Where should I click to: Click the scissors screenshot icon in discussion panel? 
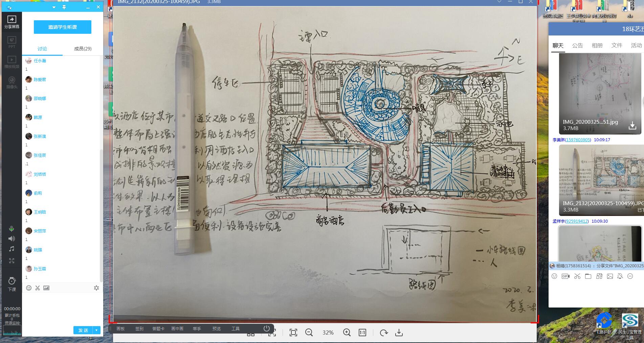(x=38, y=288)
